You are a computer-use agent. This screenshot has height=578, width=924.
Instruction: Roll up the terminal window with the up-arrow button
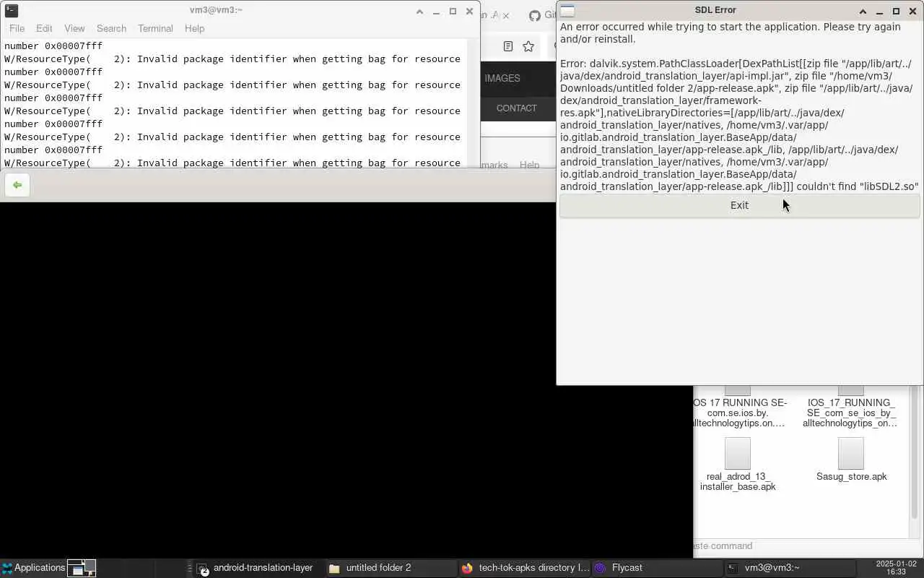click(419, 12)
